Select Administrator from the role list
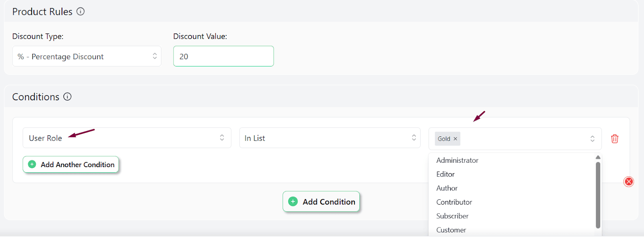The width and height of the screenshot is (644, 238). [x=457, y=160]
